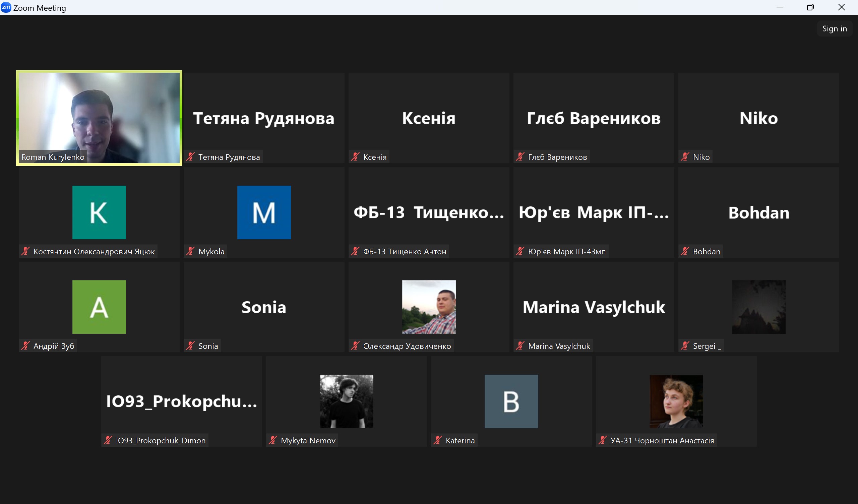Click the Roman Kurylenko name label

coord(53,156)
